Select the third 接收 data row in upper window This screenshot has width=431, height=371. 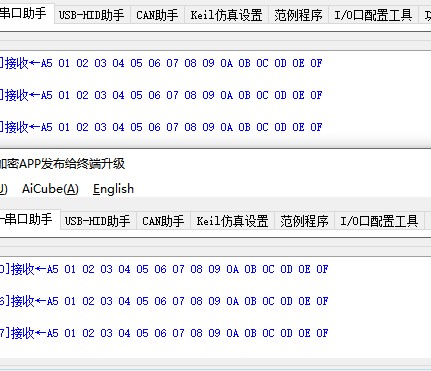pos(161,127)
